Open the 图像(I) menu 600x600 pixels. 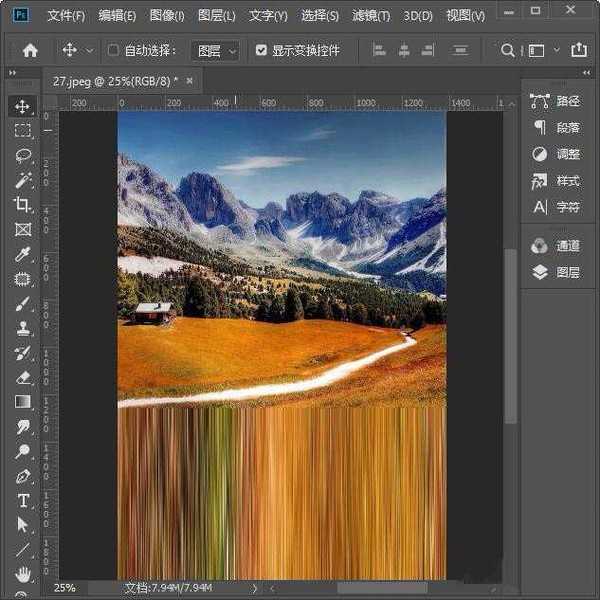pyautogui.click(x=167, y=16)
